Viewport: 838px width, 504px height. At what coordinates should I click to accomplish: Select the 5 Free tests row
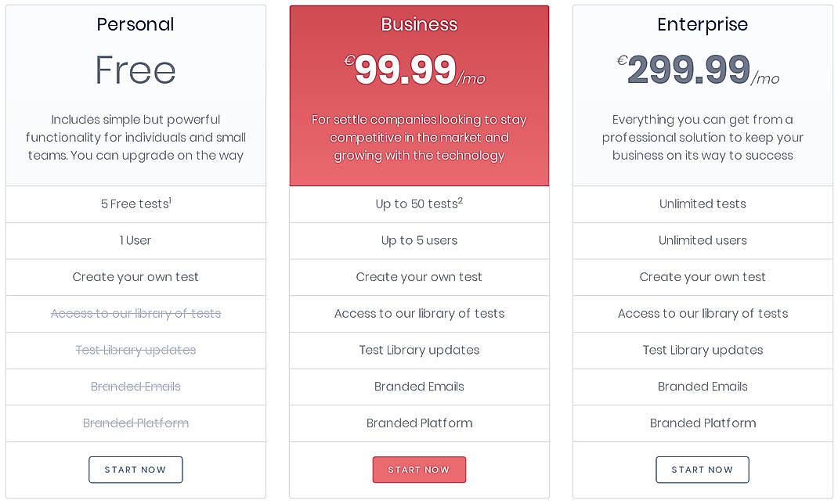coord(135,203)
